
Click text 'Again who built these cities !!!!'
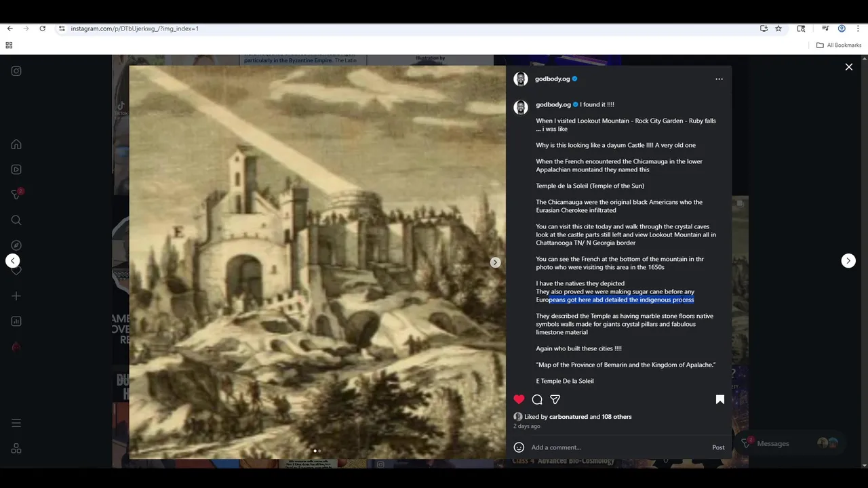click(x=578, y=348)
